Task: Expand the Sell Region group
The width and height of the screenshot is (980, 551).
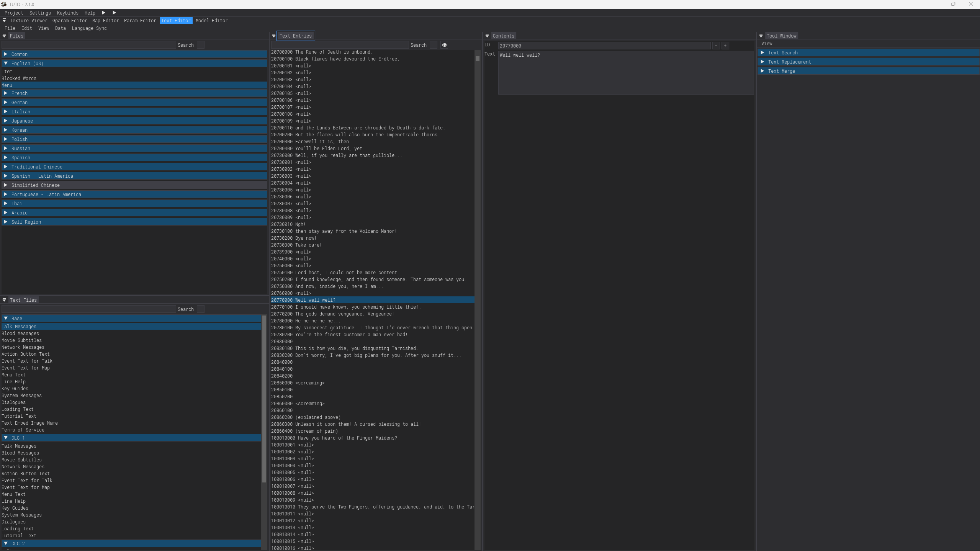Action: tap(134, 222)
